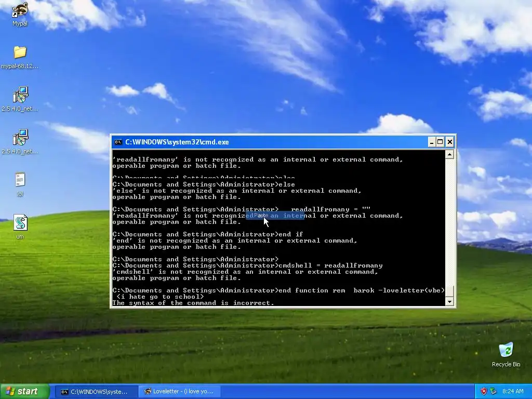Viewport: 532px width, 399px height.
Task: Click the cmd scrollbar up arrow
Action: pos(449,155)
